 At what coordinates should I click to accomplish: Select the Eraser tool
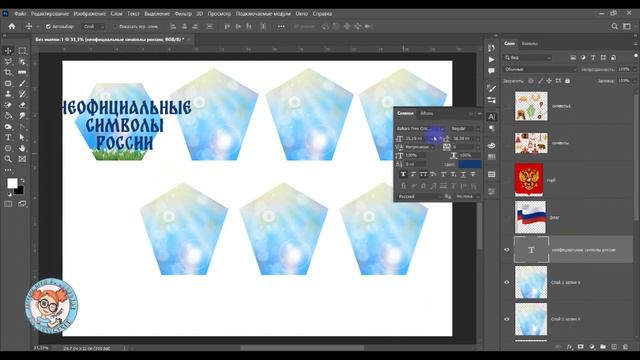coord(22,105)
